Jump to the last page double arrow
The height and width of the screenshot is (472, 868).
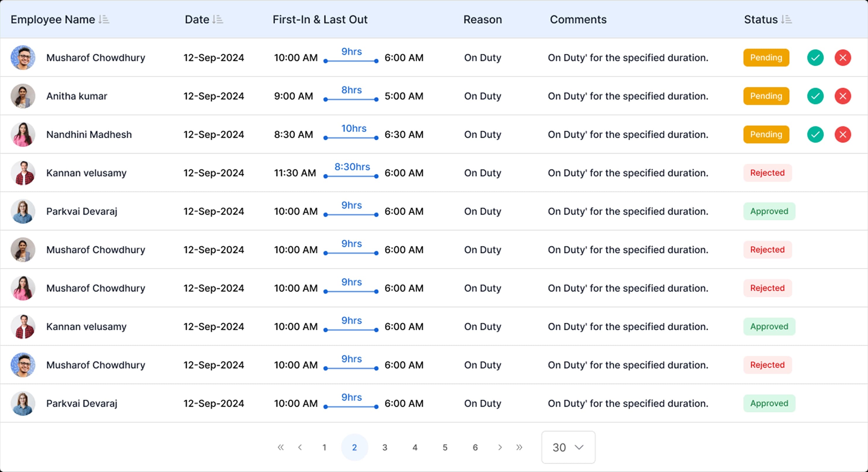(x=519, y=447)
